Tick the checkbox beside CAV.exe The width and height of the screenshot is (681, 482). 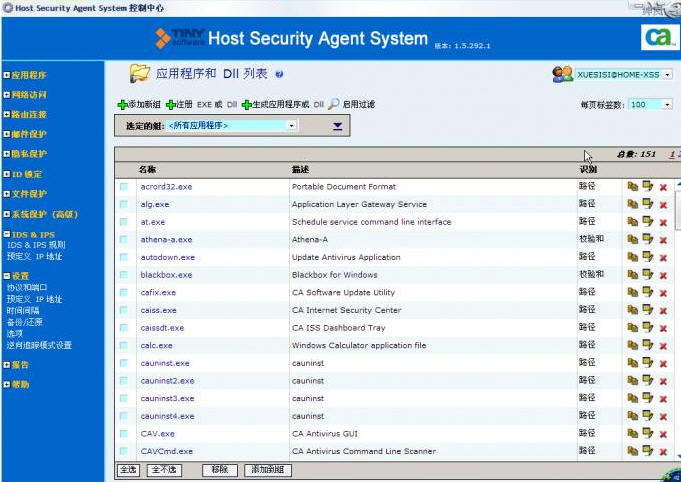click(124, 433)
